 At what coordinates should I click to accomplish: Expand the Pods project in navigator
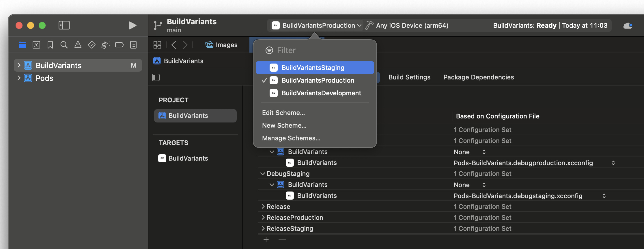[x=19, y=78]
